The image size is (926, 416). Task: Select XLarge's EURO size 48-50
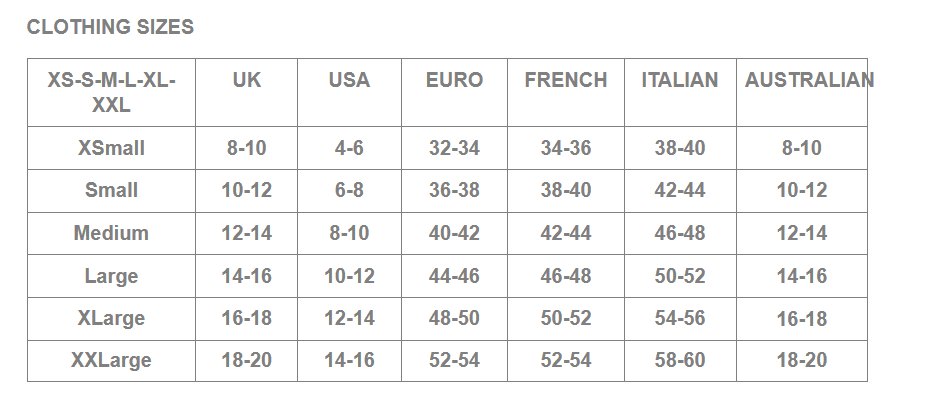454,318
